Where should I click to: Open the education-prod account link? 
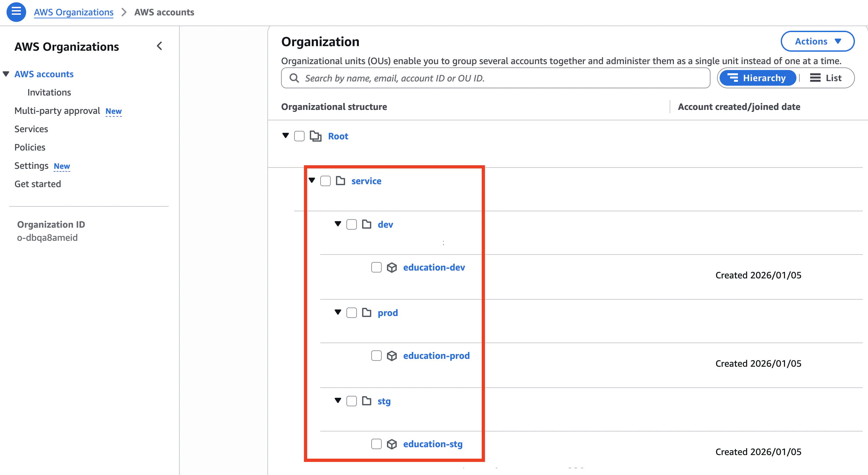click(436, 356)
